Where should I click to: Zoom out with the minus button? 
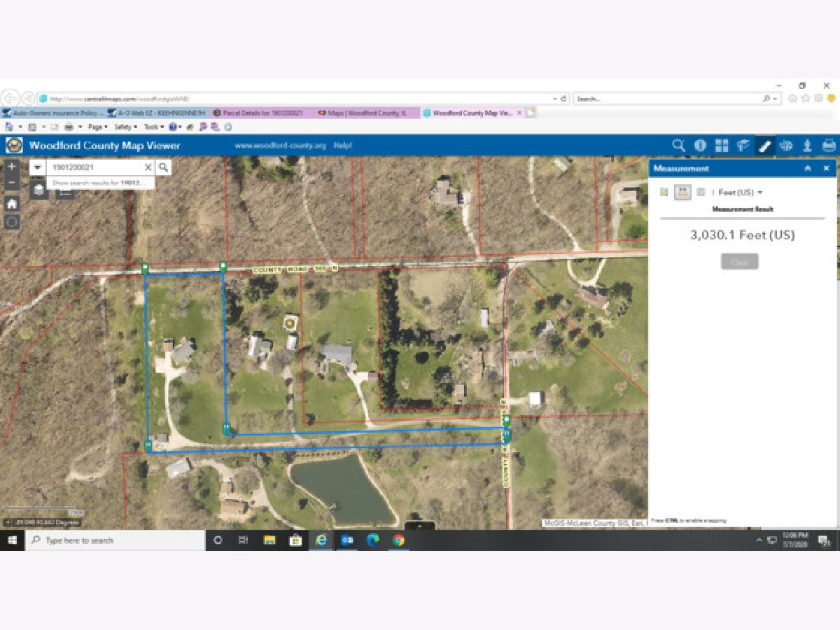click(x=12, y=183)
